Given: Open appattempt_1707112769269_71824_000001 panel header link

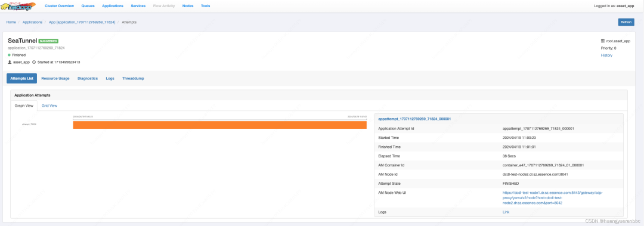Looking at the screenshot, I should tap(414, 119).
